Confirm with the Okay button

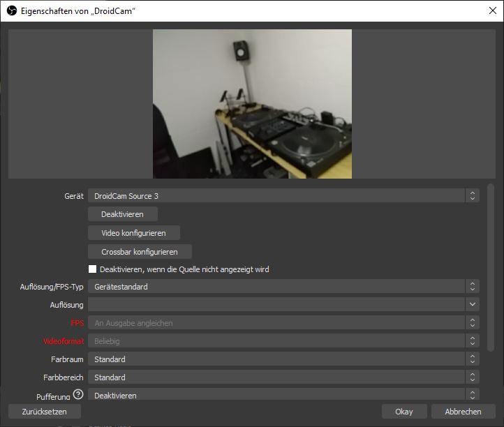click(404, 412)
